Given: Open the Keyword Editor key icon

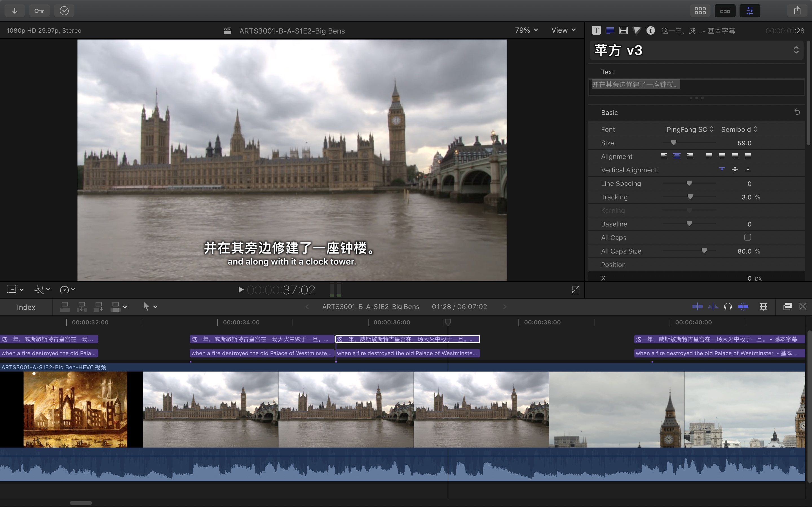Looking at the screenshot, I should coord(39,11).
